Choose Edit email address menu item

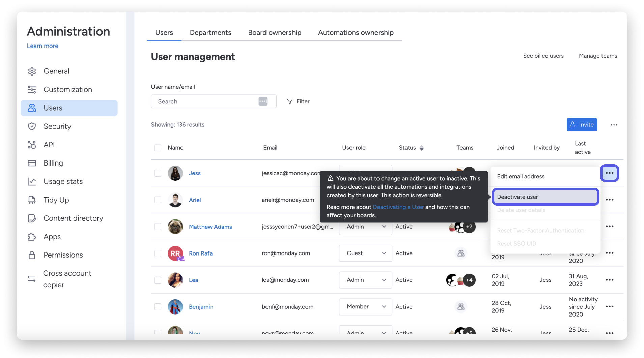(x=521, y=176)
